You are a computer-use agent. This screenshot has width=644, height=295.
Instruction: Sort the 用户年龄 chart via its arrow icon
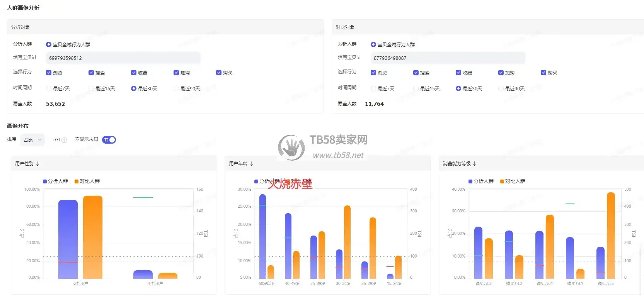[251, 164]
